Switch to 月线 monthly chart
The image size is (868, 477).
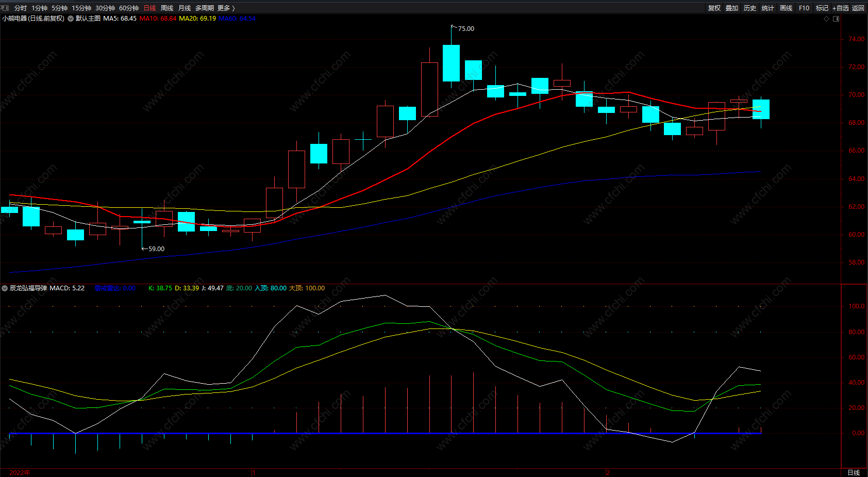(185, 8)
